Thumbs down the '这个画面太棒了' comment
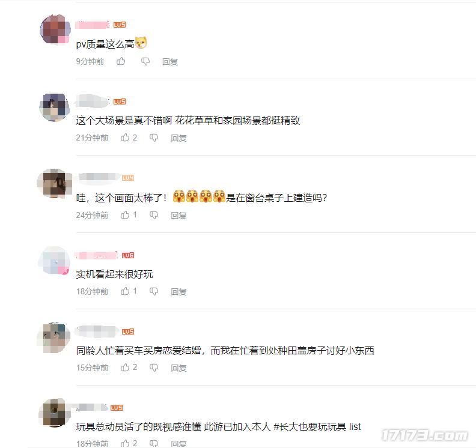 (154, 215)
